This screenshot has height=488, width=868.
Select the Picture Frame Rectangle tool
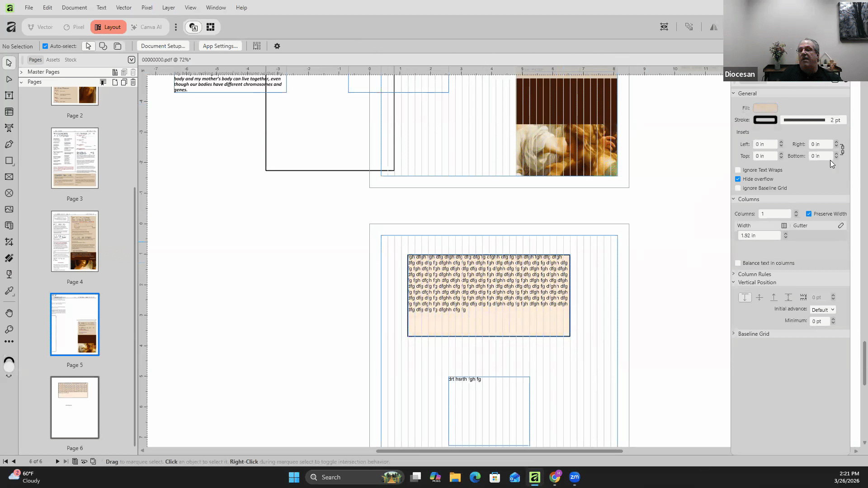pos(9,177)
